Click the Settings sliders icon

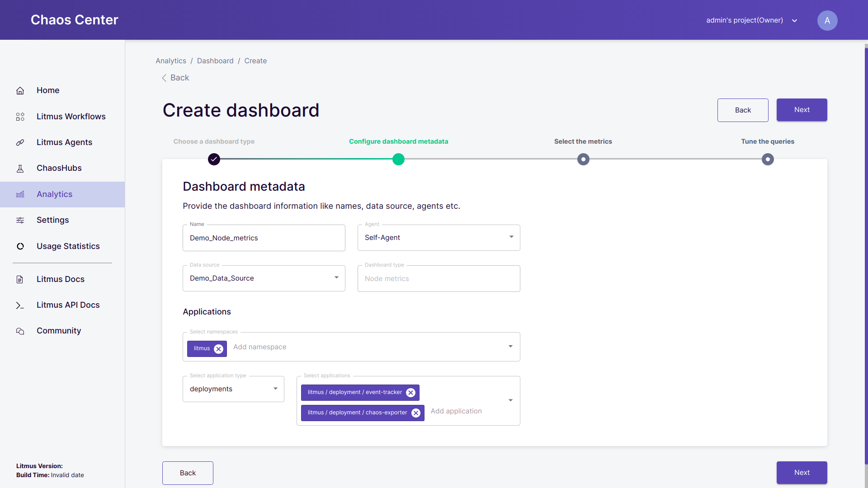(20, 220)
